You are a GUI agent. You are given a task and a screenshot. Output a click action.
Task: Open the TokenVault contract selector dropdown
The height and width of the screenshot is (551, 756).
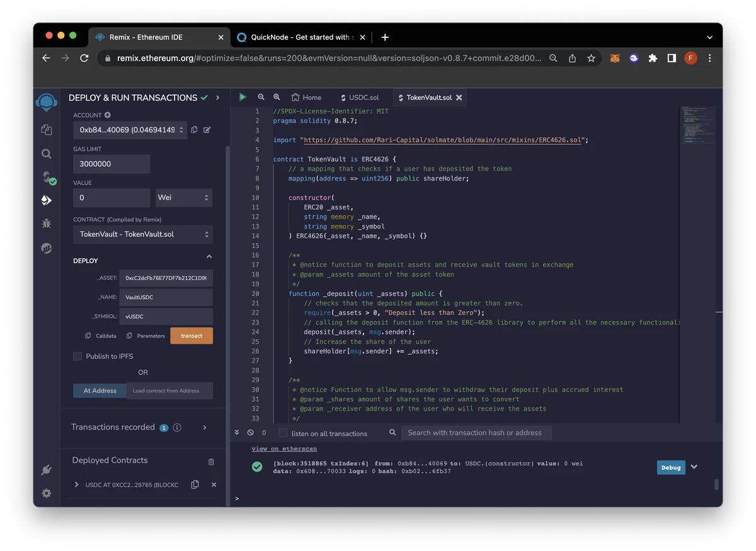[142, 234]
